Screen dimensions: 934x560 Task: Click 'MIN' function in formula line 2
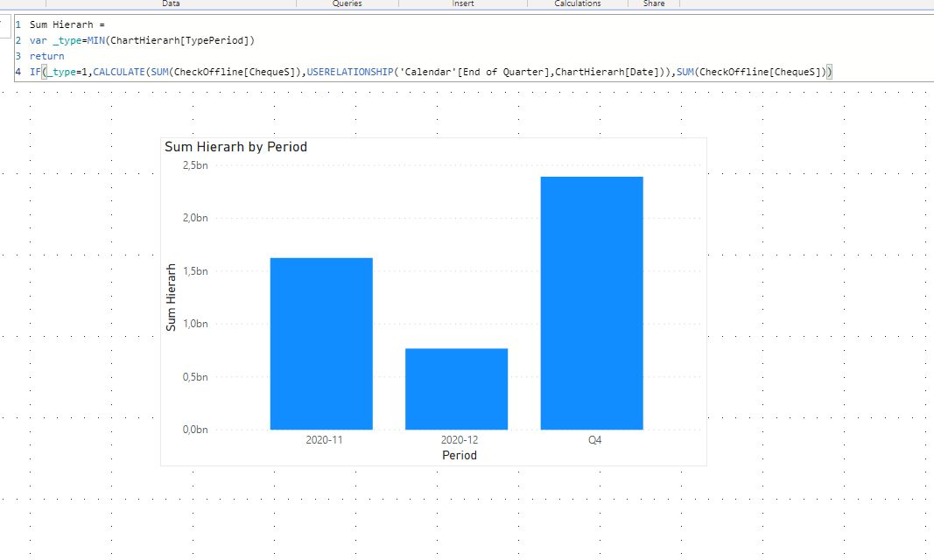pos(96,40)
